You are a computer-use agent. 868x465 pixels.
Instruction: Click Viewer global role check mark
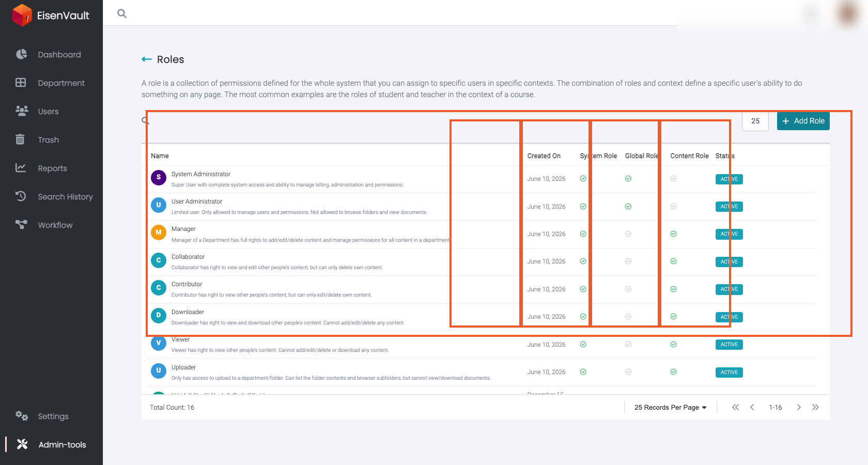[628, 345]
